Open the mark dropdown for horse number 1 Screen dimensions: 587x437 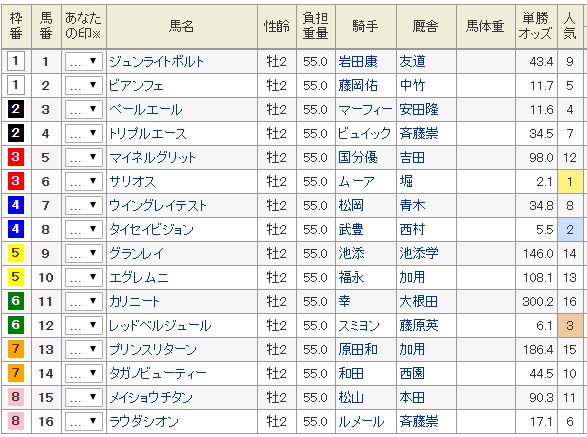83,61
